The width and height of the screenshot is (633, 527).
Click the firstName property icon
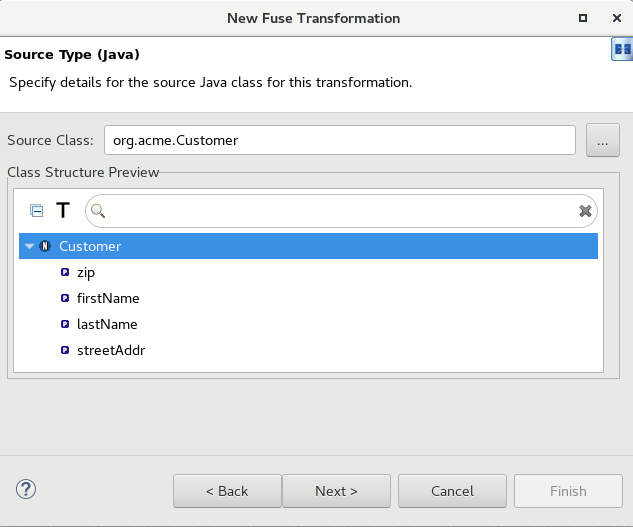(x=65, y=298)
